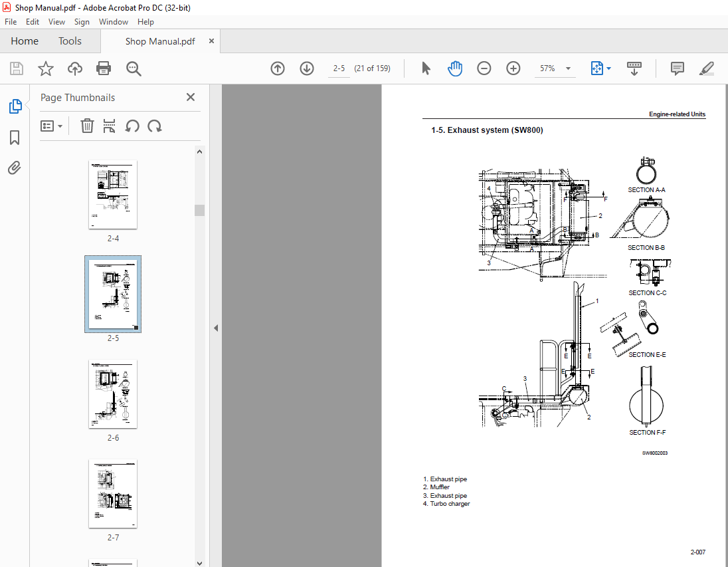
Task: Upload file to cloud icon
Action: (75, 68)
